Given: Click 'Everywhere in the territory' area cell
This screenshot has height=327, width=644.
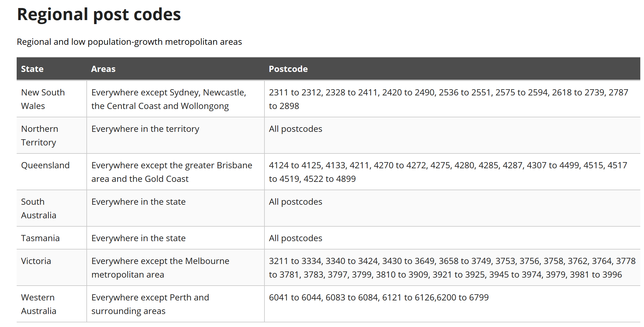Looking at the screenshot, I should point(176,135).
